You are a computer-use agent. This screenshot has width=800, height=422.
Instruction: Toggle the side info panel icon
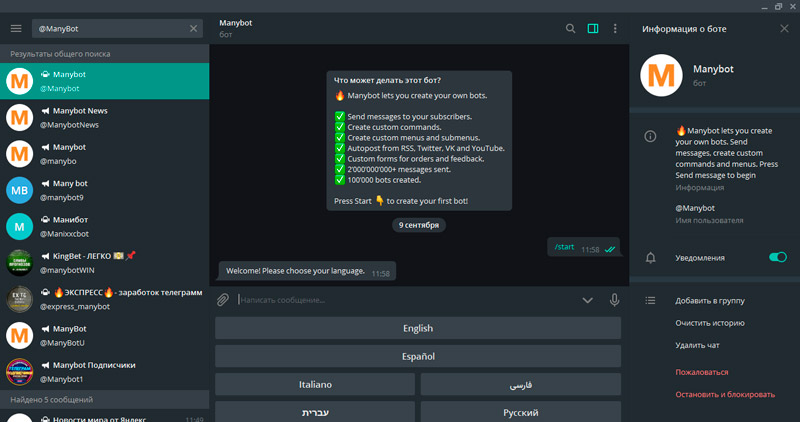point(593,29)
